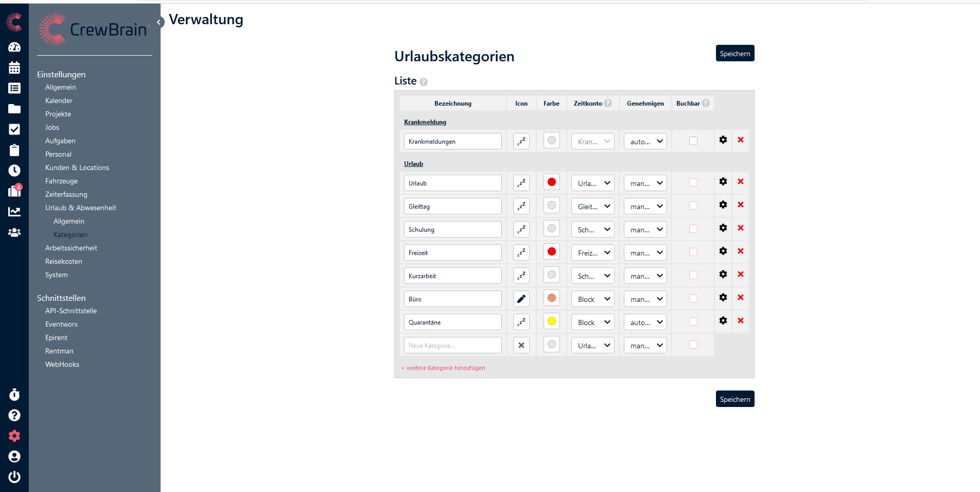980x492 pixels.
Task: Click the sleep icon for Gleittag row
Action: pyautogui.click(x=521, y=206)
